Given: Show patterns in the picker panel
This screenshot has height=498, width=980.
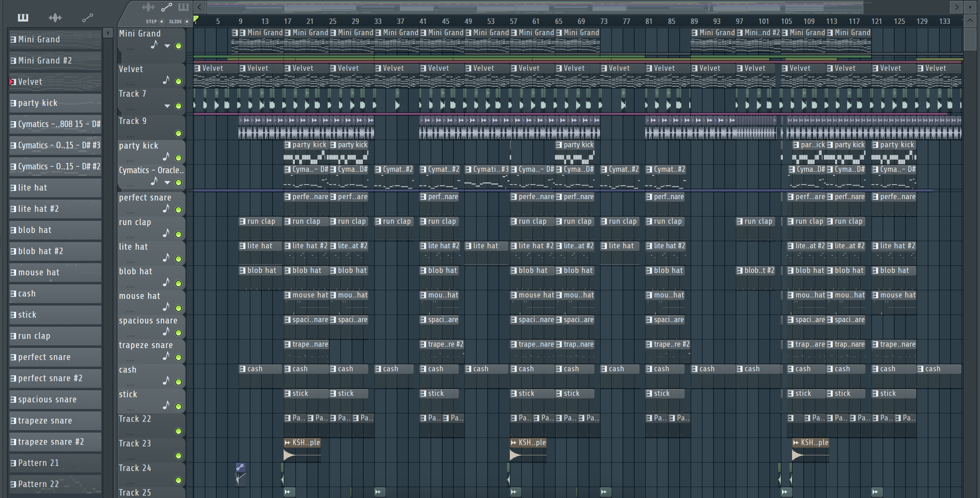Looking at the screenshot, I should (23, 17).
